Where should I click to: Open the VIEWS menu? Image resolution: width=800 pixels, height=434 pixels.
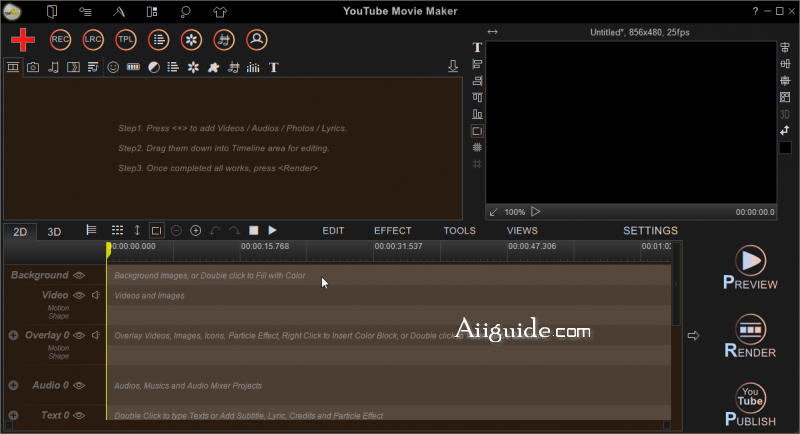pyautogui.click(x=522, y=231)
